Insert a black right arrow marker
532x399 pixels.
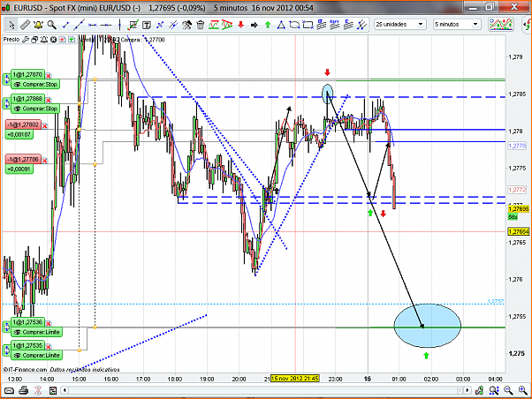[x=255, y=25]
